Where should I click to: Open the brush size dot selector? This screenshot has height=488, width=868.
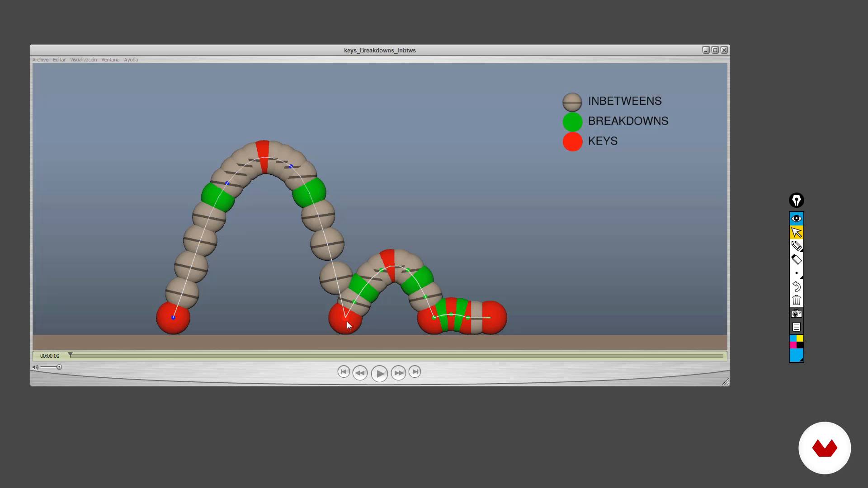(x=796, y=273)
